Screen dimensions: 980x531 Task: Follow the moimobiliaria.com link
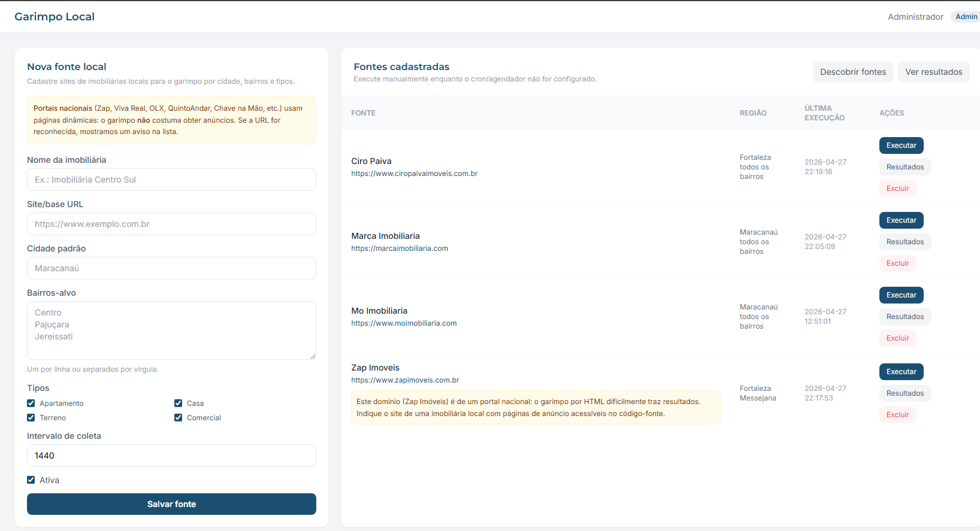(x=404, y=323)
